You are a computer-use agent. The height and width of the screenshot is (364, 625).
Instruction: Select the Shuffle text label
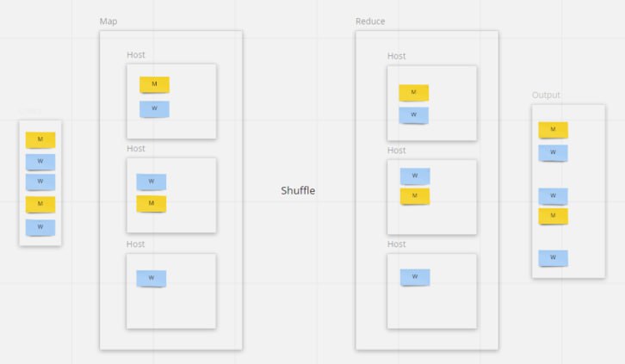298,190
